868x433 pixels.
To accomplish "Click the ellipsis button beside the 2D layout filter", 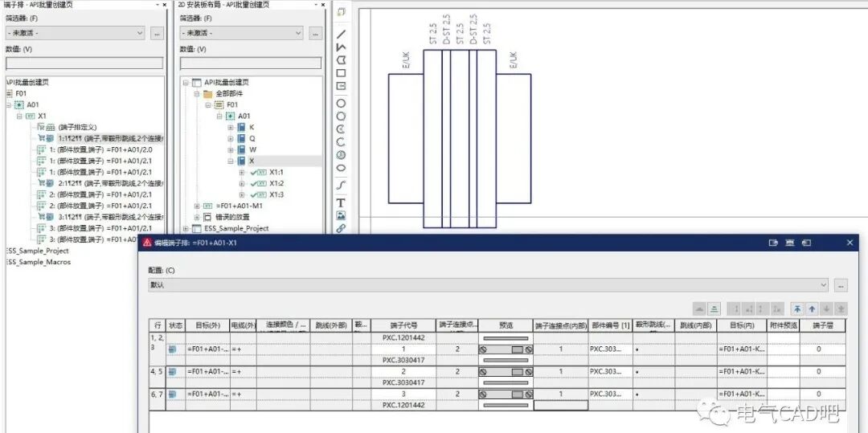I will point(316,33).
